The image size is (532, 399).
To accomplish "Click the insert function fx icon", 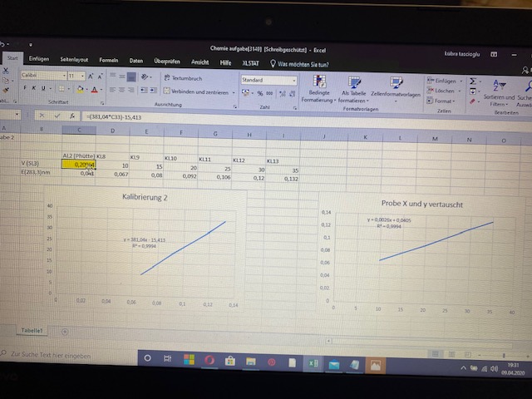I will click(72, 116).
